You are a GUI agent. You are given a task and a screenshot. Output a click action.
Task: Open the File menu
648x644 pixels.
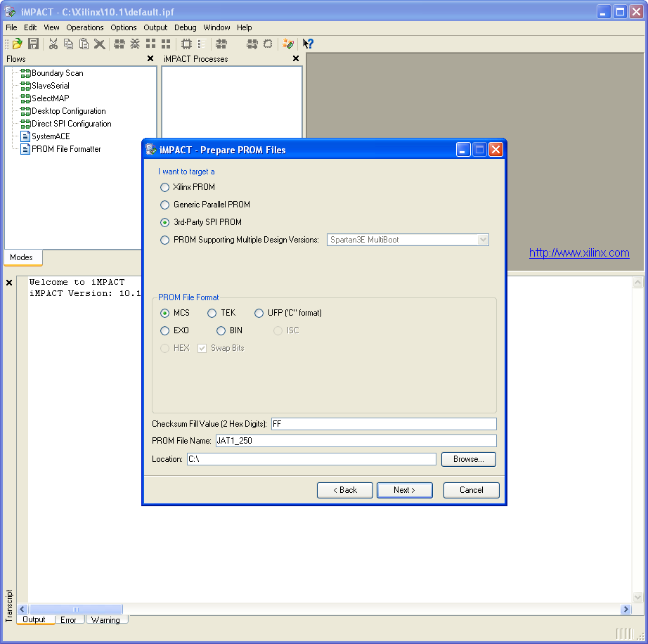[x=11, y=27]
